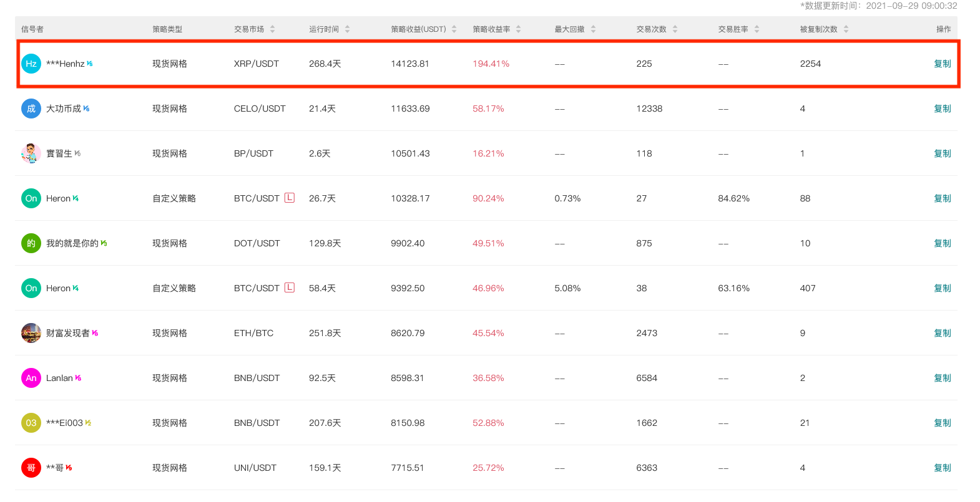This screenshot has height=502, width=980.
Task: Click the badge beside Heron 26.7天 row
Action: point(76,198)
